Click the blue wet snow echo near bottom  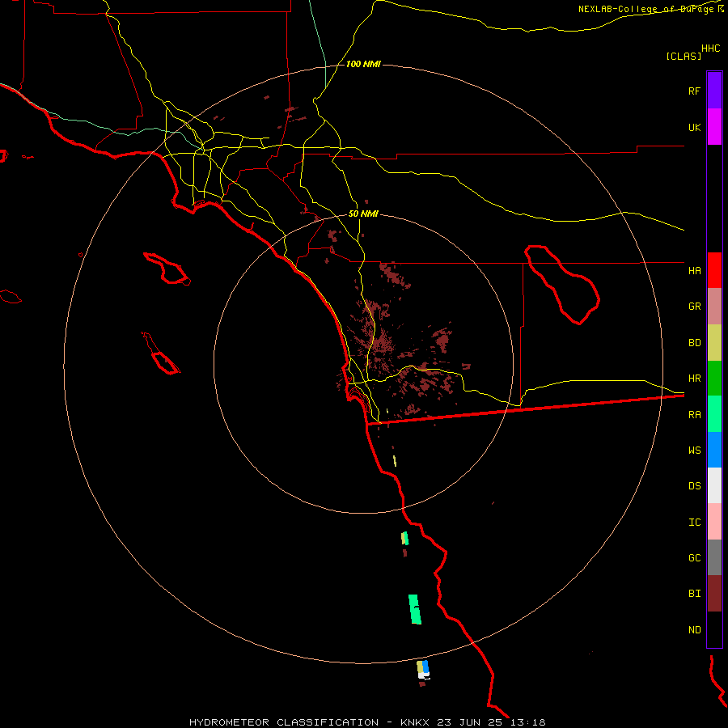tap(425, 667)
